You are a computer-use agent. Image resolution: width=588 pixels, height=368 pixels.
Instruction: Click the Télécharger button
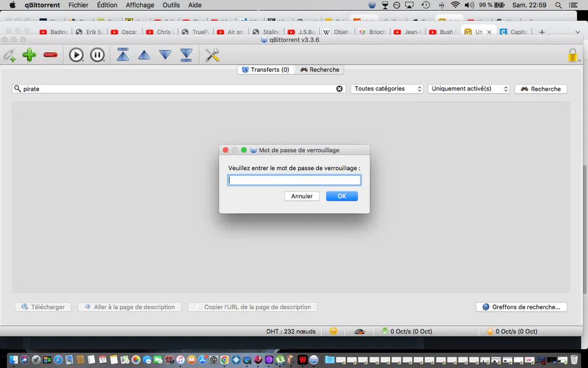[43, 307]
